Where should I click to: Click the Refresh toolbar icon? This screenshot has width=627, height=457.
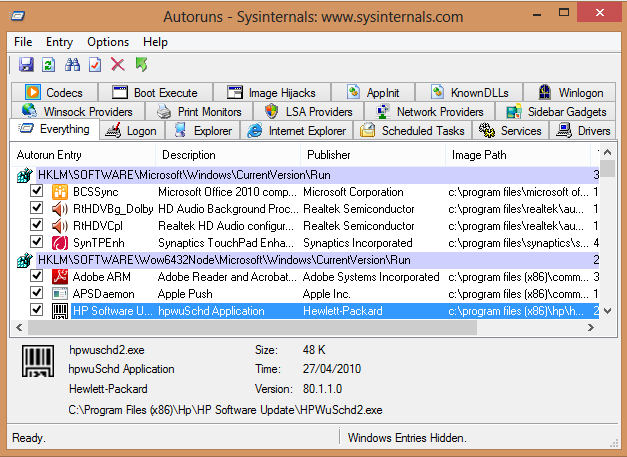(x=48, y=64)
